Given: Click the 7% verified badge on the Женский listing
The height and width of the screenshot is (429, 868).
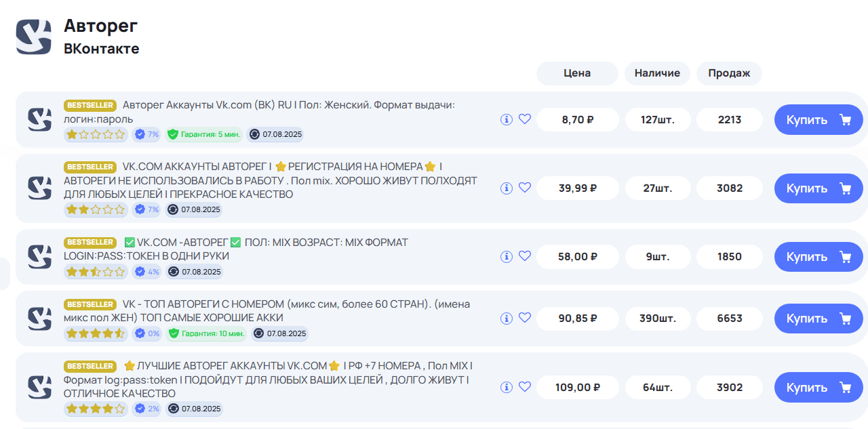Looking at the screenshot, I should [146, 134].
